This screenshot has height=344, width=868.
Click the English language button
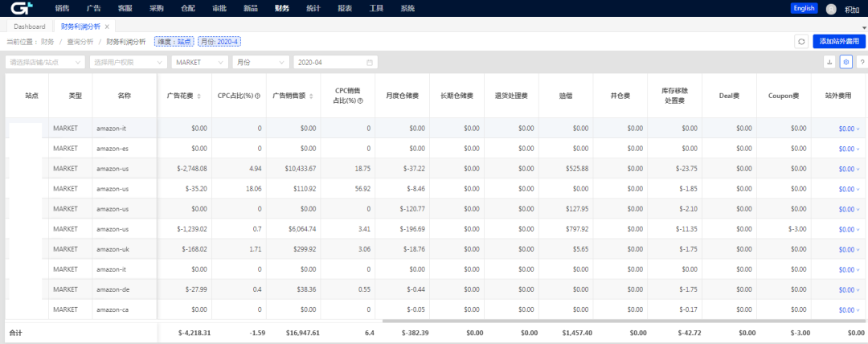click(805, 8)
